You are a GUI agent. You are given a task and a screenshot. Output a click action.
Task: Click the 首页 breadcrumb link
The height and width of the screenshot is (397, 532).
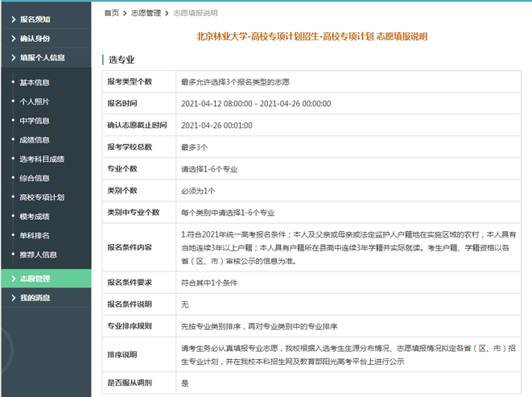click(111, 14)
